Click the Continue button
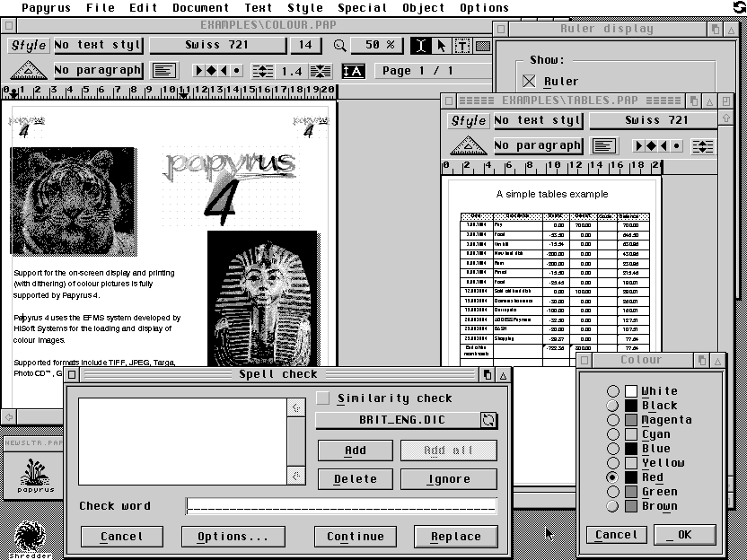Viewport: 747px width, 560px height. click(x=356, y=537)
